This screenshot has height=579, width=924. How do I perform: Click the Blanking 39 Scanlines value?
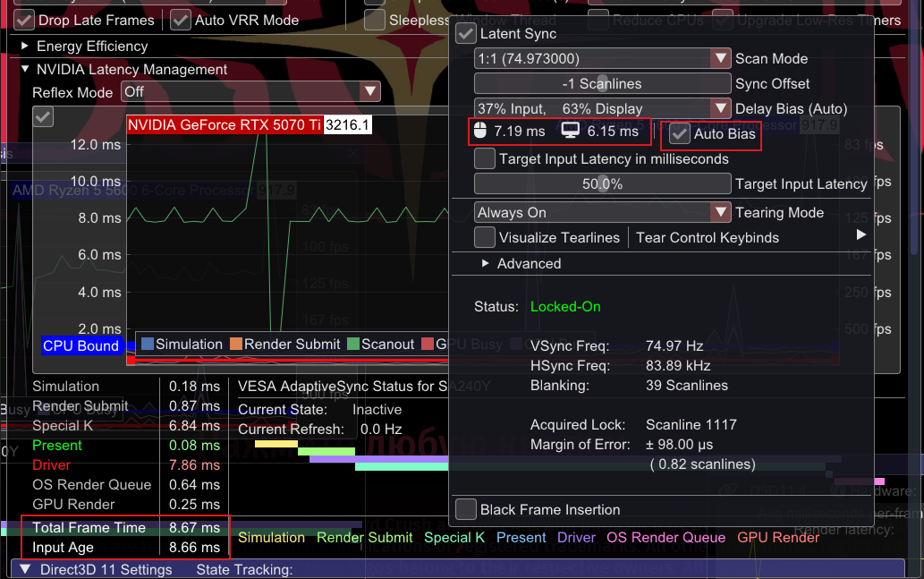click(x=687, y=386)
